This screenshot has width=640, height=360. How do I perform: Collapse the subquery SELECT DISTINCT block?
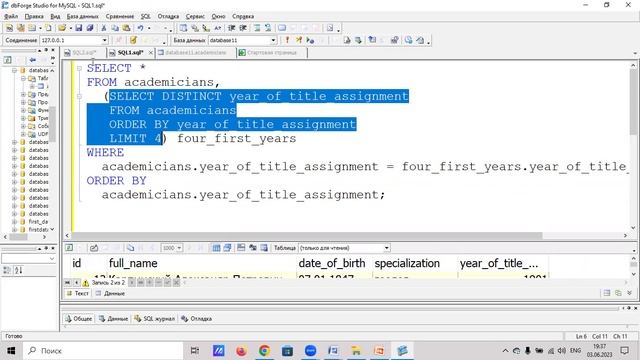(80, 96)
